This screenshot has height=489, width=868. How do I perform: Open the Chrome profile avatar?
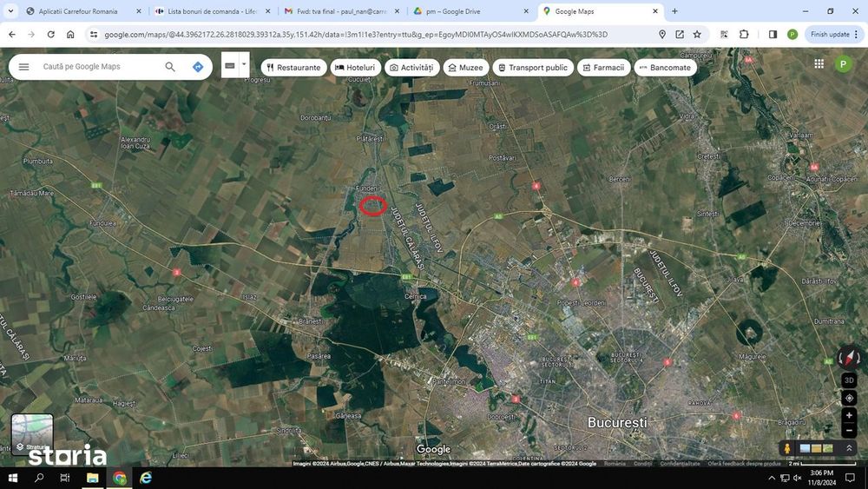[792, 35]
